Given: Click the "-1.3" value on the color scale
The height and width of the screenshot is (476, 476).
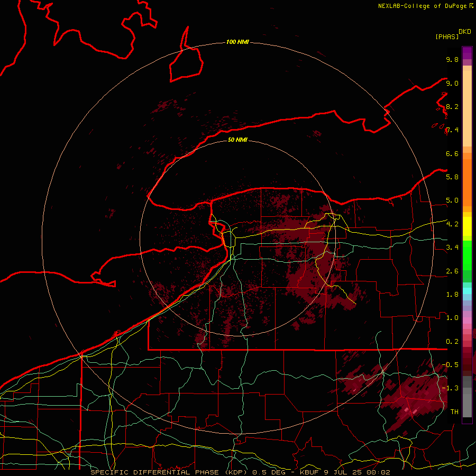Looking at the screenshot, I should [451, 388].
